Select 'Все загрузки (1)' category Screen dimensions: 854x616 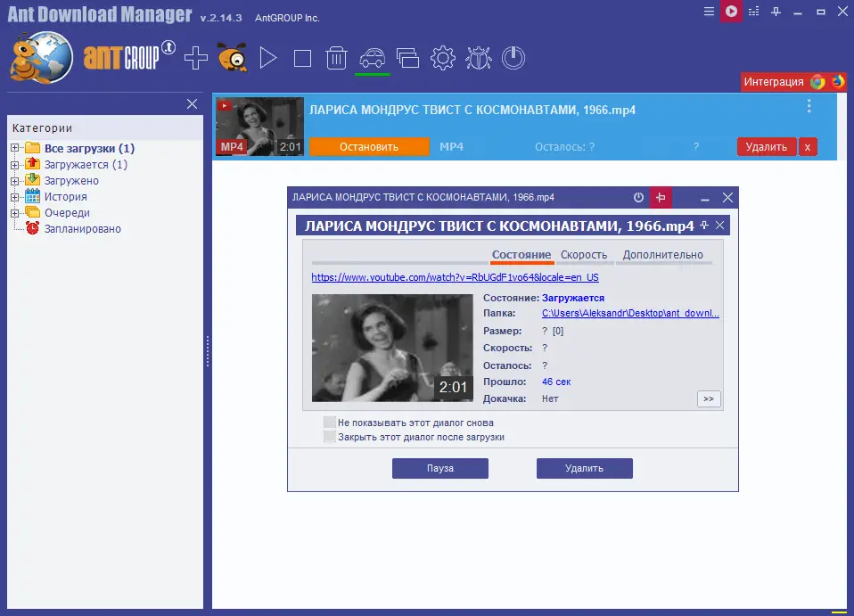(x=89, y=148)
